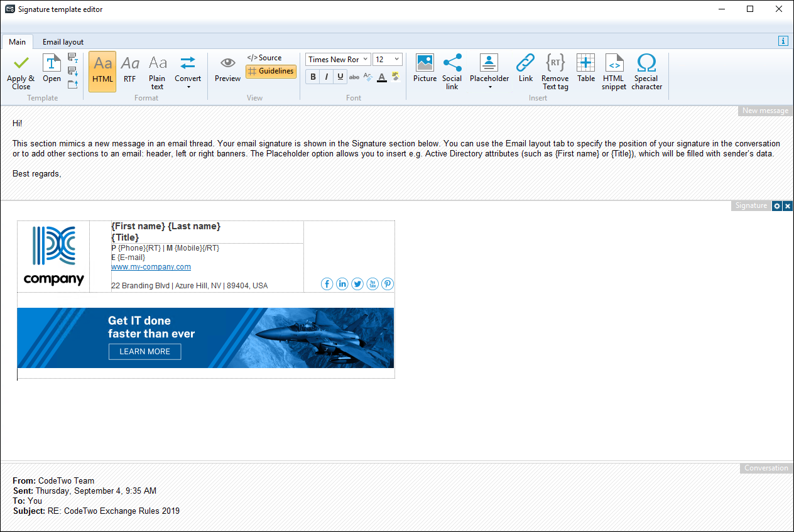The image size is (794, 532).
Task: Click the app icon in title bar
Action: [x=10, y=9]
